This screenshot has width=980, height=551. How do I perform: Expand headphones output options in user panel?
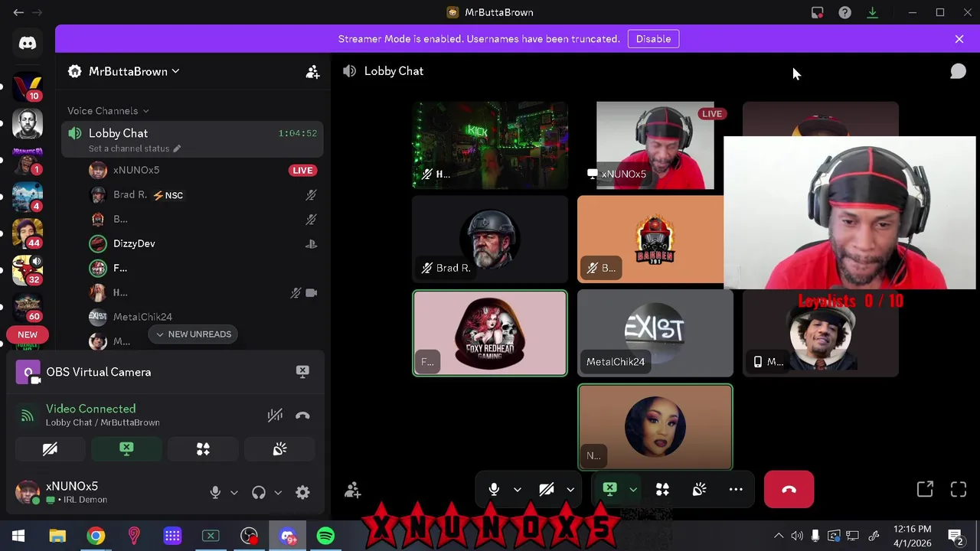pos(277,493)
